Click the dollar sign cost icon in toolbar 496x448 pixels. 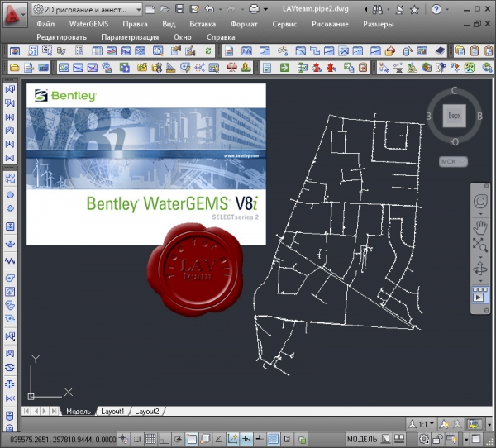point(246,68)
